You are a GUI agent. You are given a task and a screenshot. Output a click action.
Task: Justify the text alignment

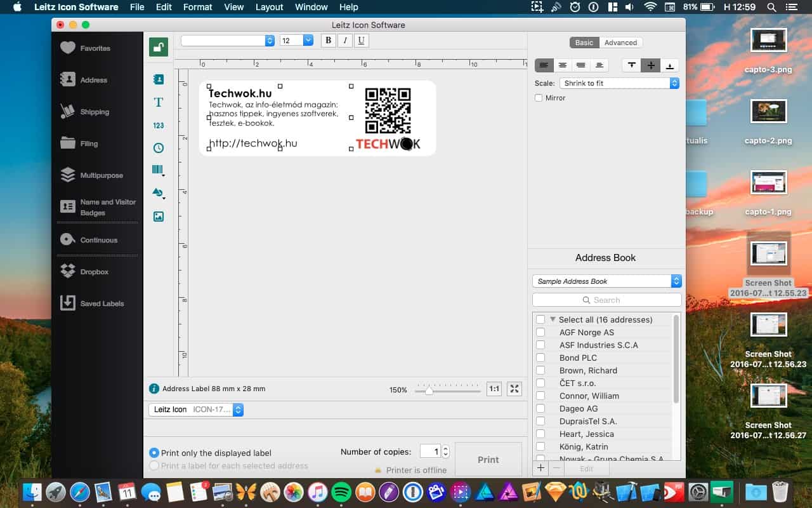tap(599, 65)
